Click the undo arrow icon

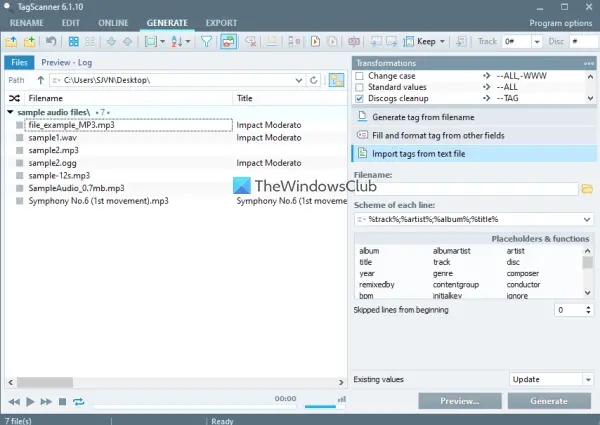pyautogui.click(x=51, y=41)
